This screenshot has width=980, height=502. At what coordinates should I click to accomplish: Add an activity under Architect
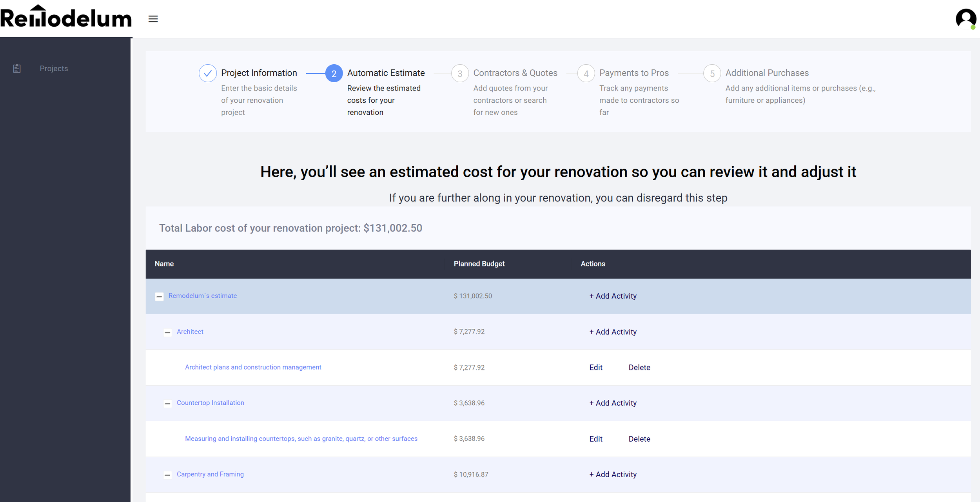[613, 332]
